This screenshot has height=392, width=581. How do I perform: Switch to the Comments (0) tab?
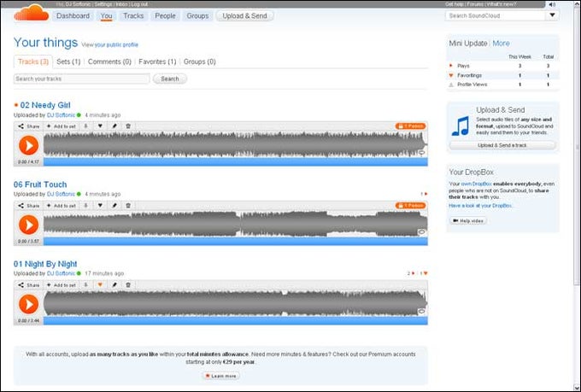[x=109, y=61]
